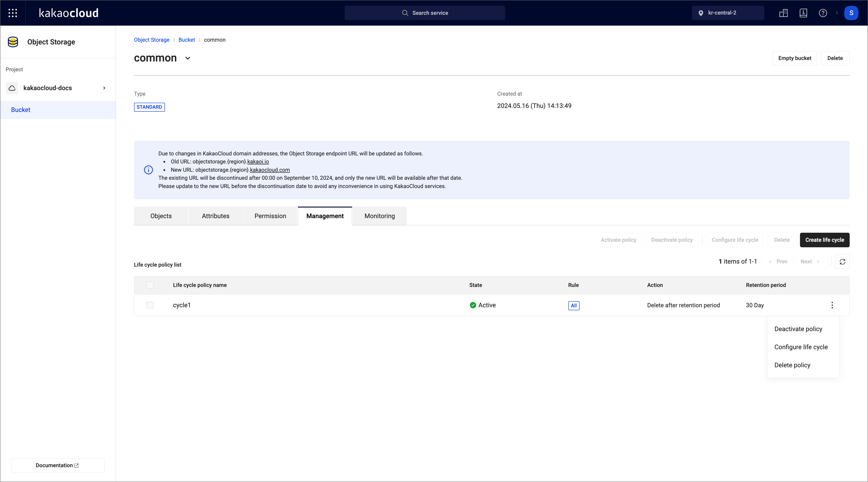Image resolution: width=868 pixels, height=482 pixels.
Task: Toggle the select-all checkbox in the table header
Action: [x=150, y=285]
